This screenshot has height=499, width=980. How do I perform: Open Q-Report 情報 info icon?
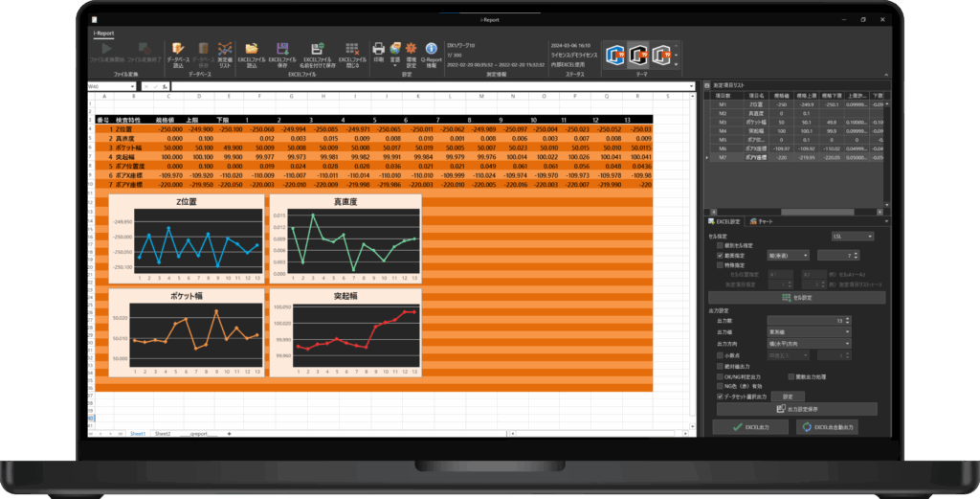432,49
